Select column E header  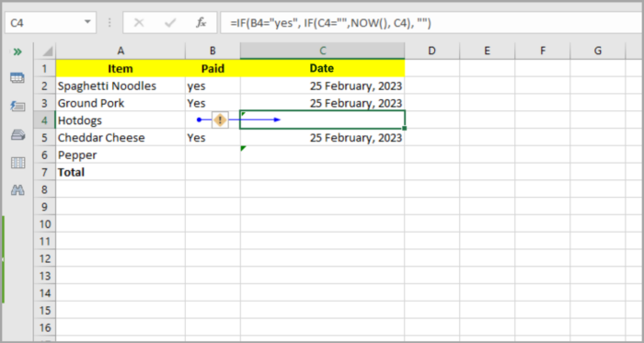pos(487,51)
